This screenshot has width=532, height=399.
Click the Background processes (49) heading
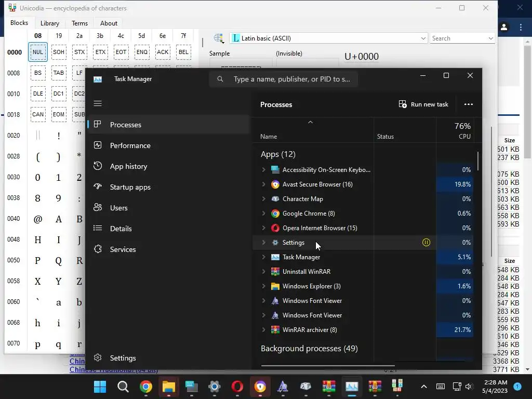[309, 349]
